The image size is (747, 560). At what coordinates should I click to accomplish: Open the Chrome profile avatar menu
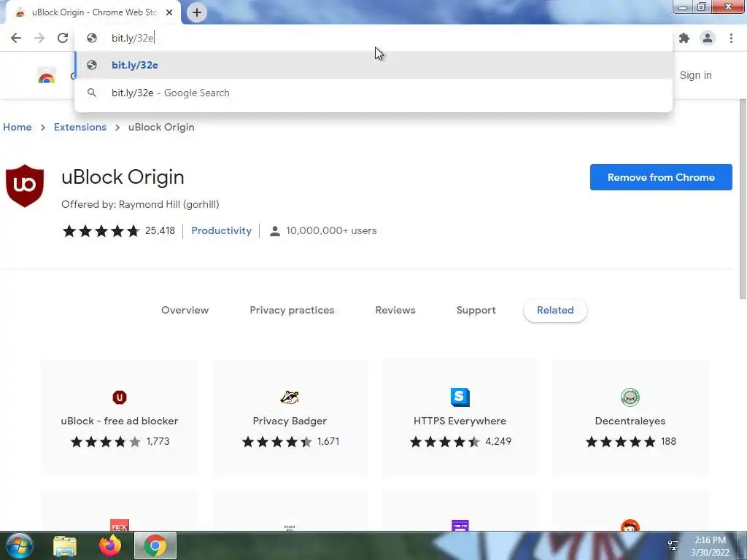tap(708, 38)
